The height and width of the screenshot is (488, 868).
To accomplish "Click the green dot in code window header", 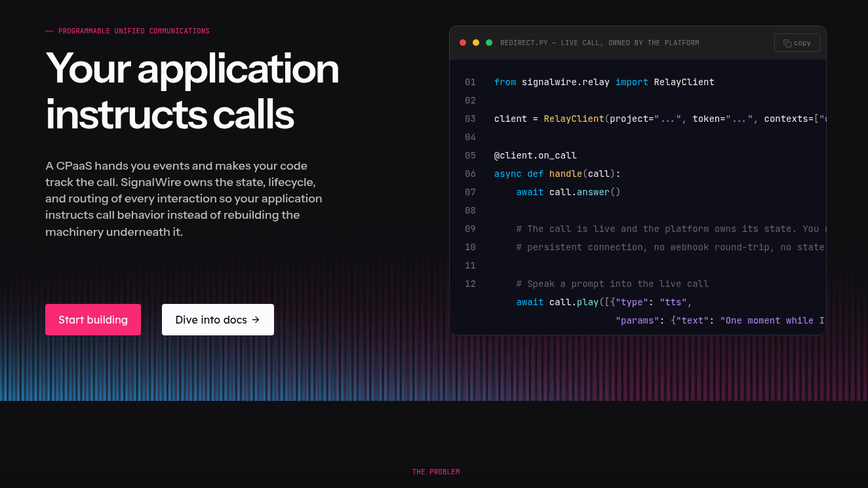I will (489, 43).
